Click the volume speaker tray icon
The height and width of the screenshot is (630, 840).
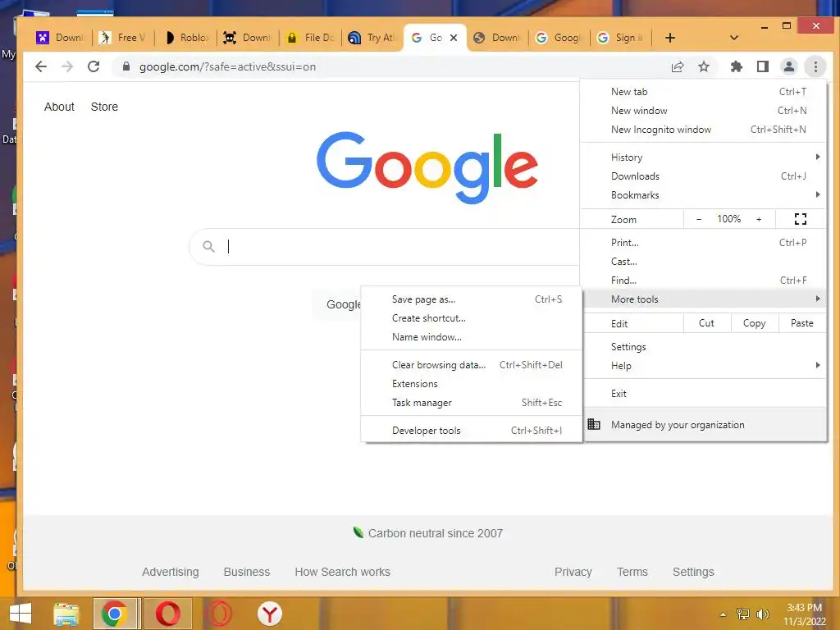(762, 614)
